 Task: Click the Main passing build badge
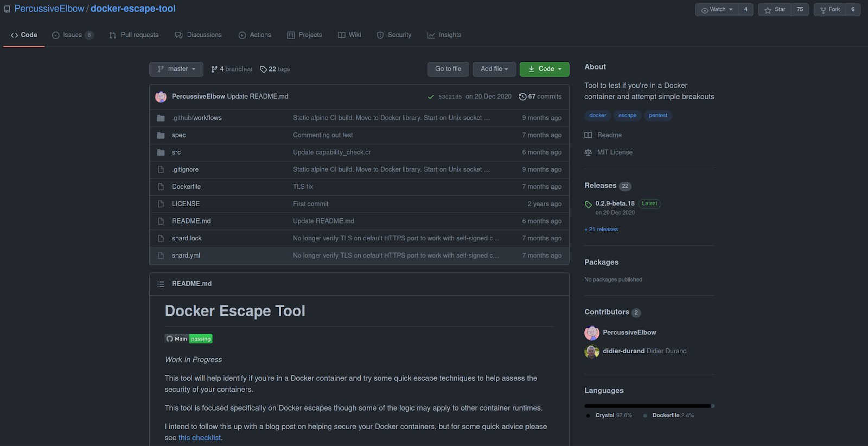pyautogui.click(x=188, y=339)
